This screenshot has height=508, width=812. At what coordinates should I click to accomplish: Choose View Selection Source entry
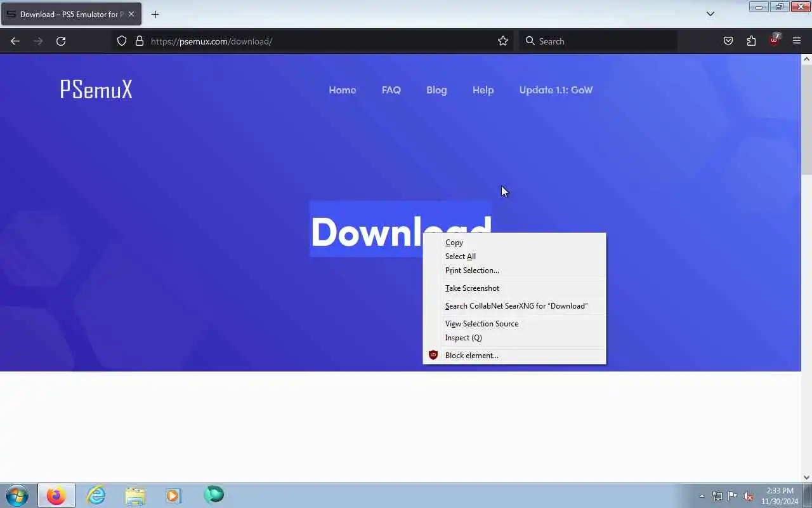click(x=514, y=324)
